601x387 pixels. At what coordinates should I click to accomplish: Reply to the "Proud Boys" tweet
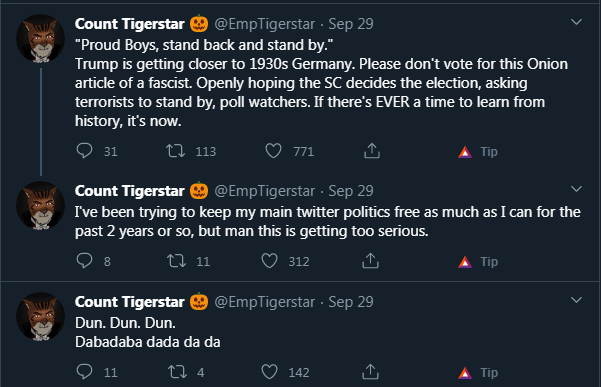click(x=84, y=151)
